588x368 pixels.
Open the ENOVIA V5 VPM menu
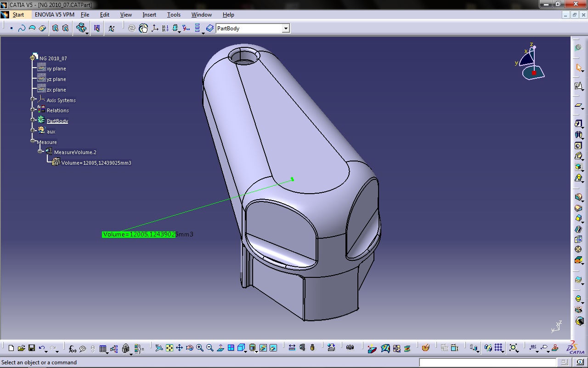(55, 15)
